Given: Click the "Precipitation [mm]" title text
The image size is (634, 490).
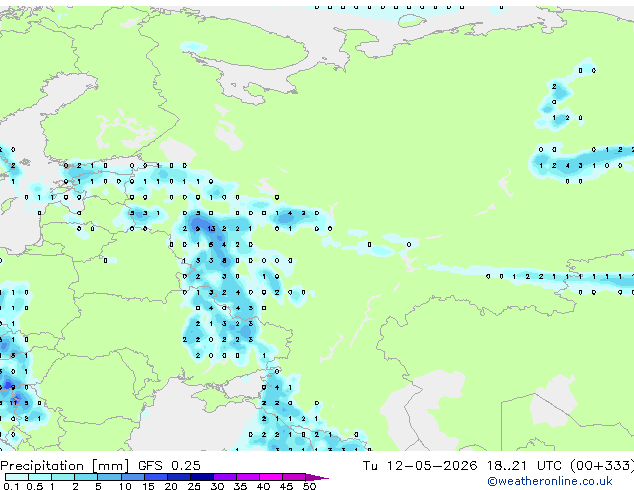Looking at the screenshot, I should pos(65,466).
